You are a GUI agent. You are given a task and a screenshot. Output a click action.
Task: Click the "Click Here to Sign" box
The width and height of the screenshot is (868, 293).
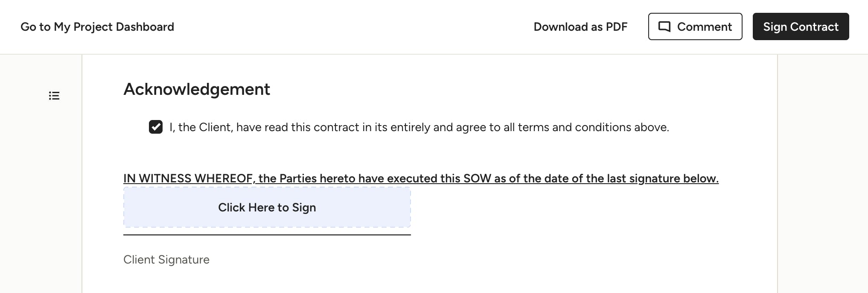[x=267, y=208]
